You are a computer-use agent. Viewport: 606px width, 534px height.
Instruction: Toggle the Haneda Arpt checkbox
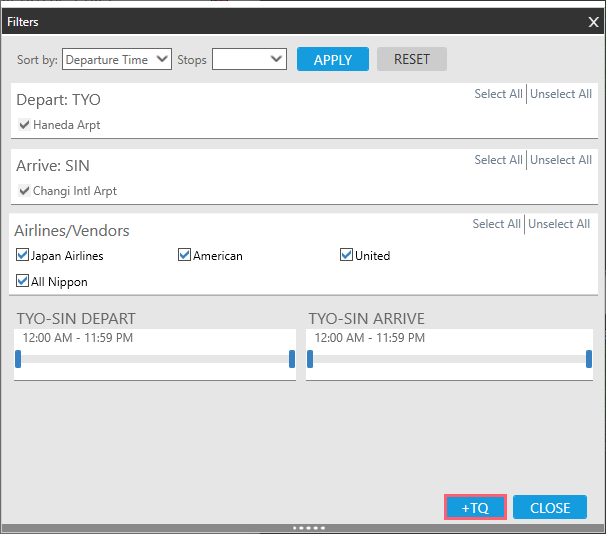[25, 125]
